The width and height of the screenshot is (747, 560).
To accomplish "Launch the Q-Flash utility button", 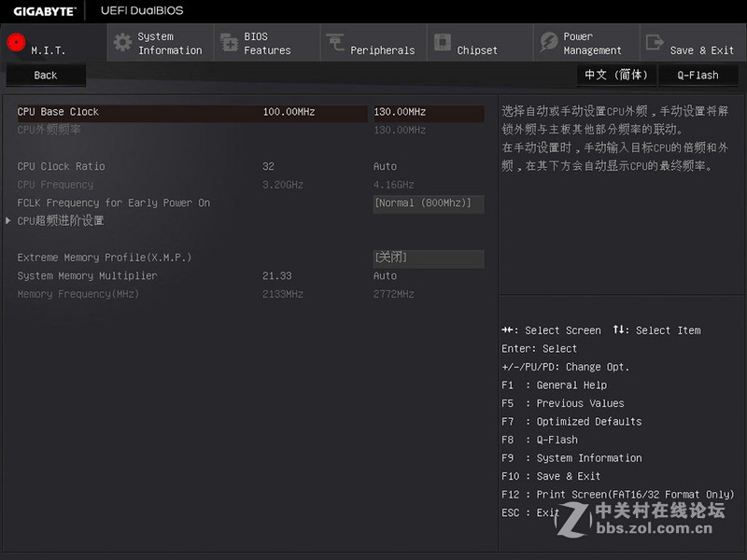I will (x=698, y=76).
